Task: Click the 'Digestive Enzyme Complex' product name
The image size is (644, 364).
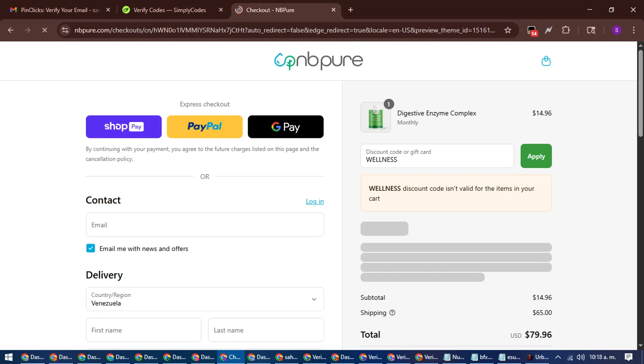Action: [x=437, y=113]
